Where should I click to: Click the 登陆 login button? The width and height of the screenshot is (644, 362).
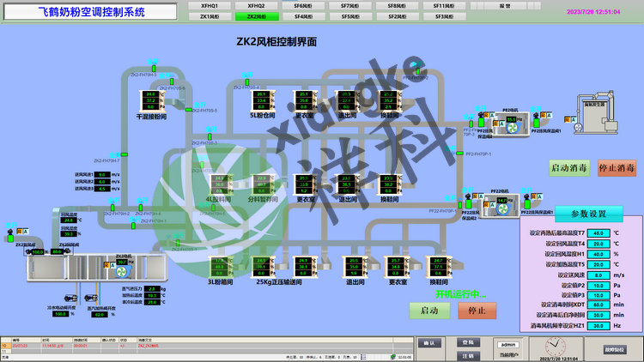pos(467,342)
